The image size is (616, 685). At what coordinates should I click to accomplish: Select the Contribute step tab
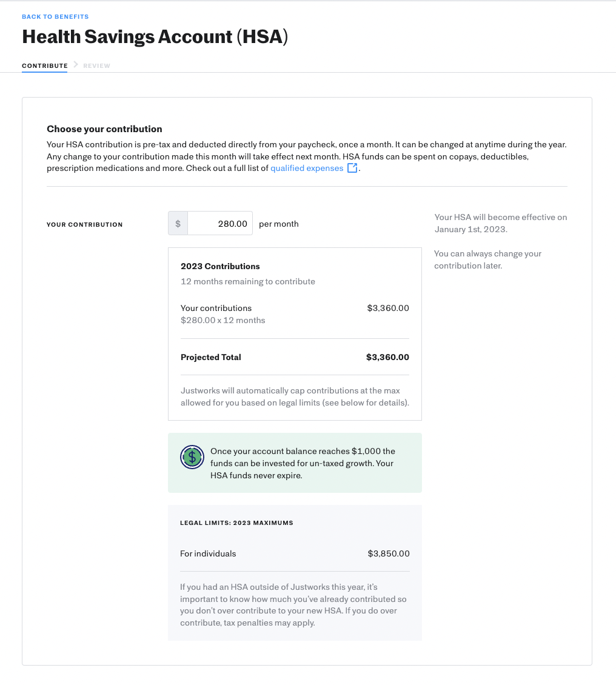(45, 65)
